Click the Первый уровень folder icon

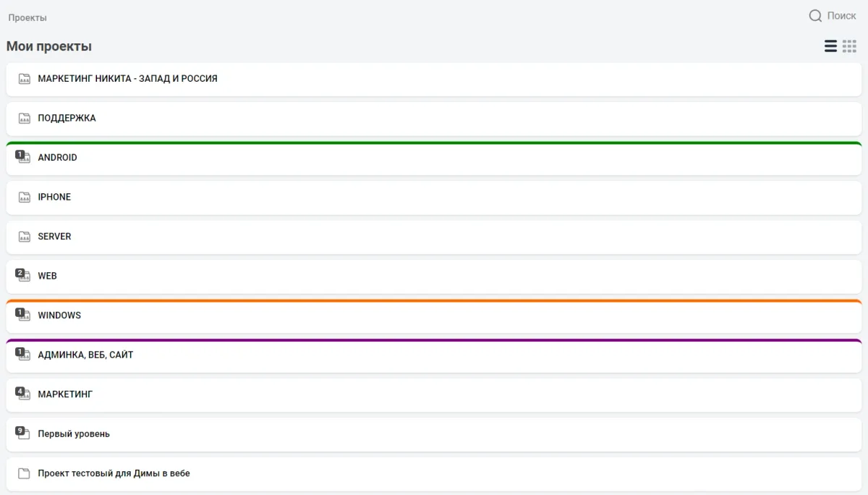(x=24, y=434)
